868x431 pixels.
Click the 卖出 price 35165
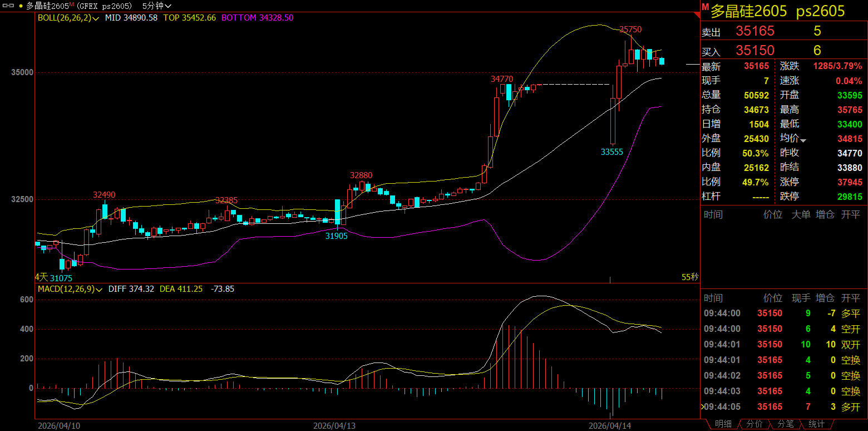point(754,31)
